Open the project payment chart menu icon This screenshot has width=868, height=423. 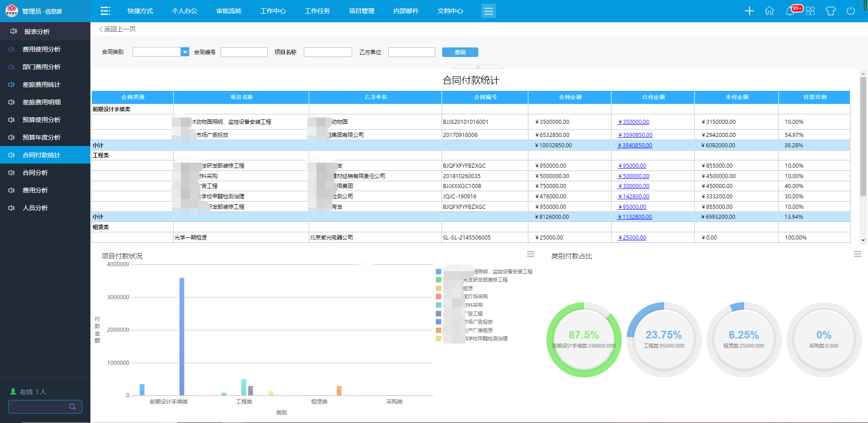coord(531,254)
